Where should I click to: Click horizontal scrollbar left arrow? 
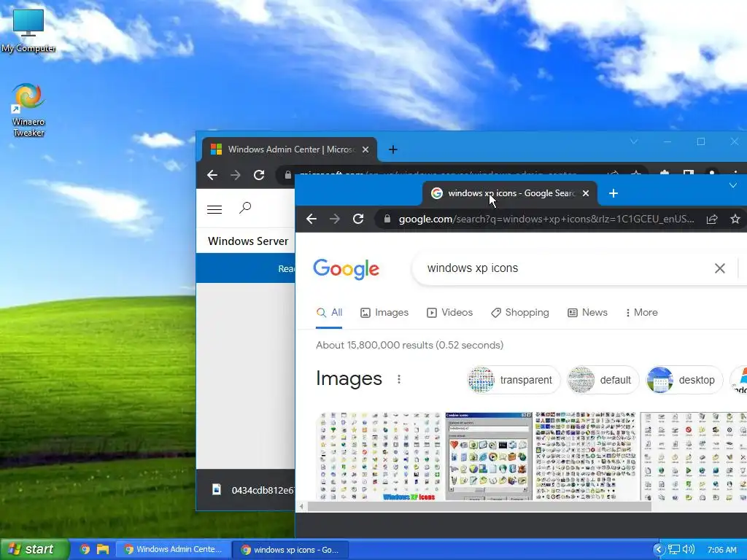pos(301,507)
